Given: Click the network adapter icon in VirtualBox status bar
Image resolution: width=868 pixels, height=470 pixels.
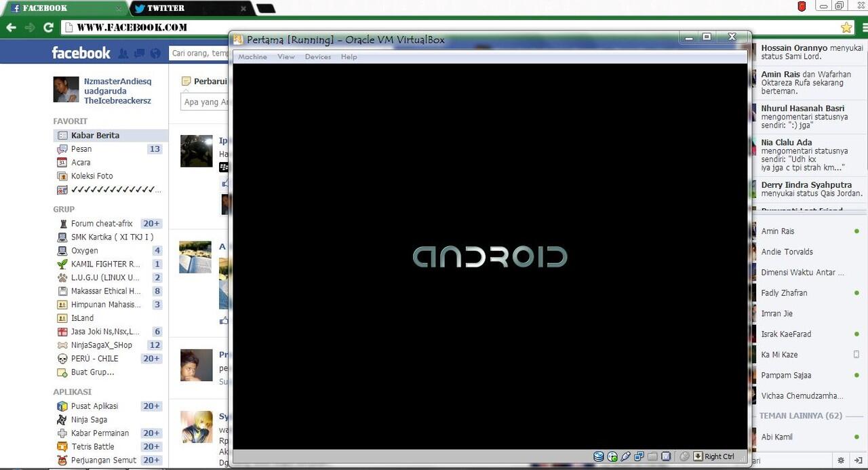Looking at the screenshot, I should [x=639, y=456].
